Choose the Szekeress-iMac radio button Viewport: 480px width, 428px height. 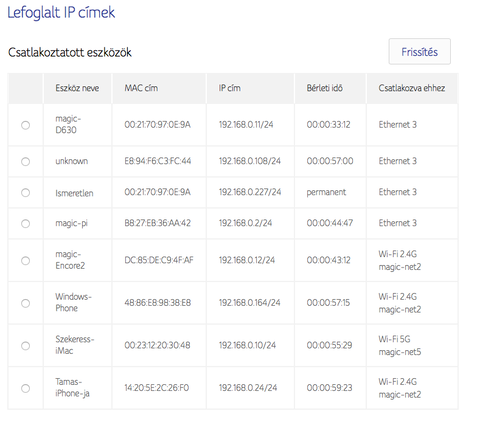click(25, 346)
